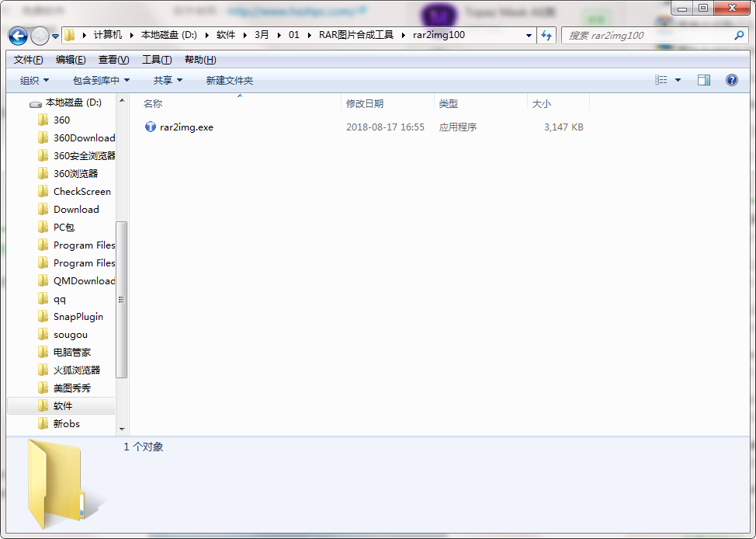Click the search magnifier icon
Viewport: 756px width, 539px height.
[739, 35]
